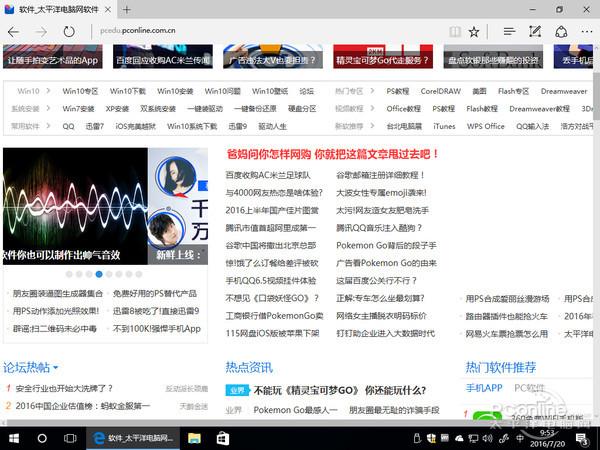
Task: Add page to favorites with the star icon
Action: 474,32
